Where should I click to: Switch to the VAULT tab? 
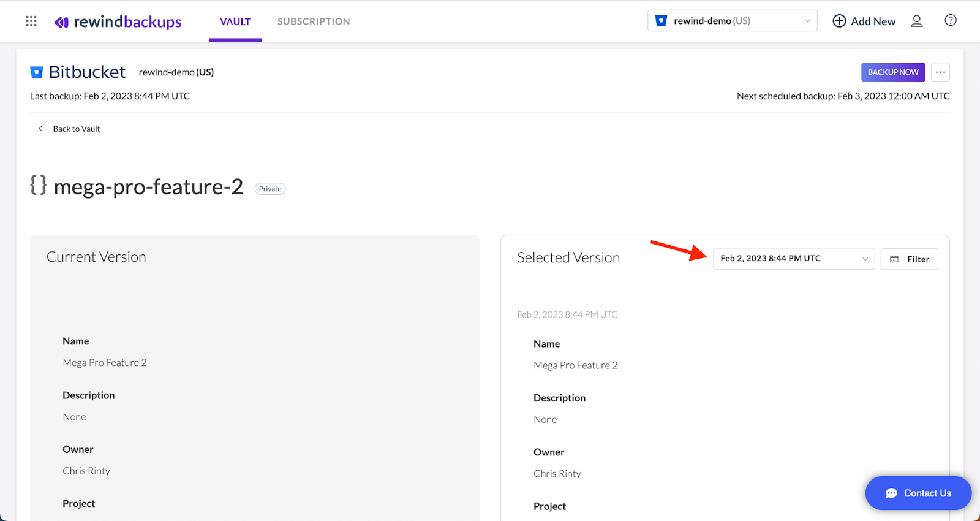[235, 21]
